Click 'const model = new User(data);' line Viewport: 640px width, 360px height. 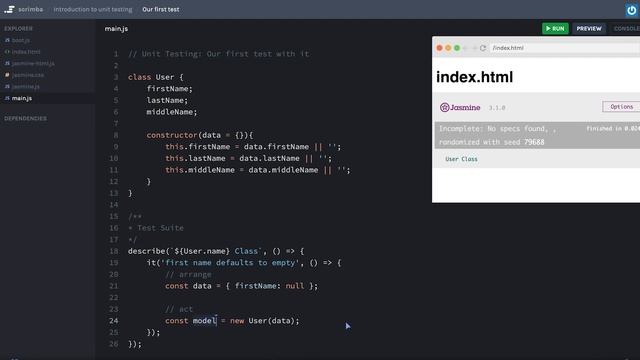tap(232, 321)
